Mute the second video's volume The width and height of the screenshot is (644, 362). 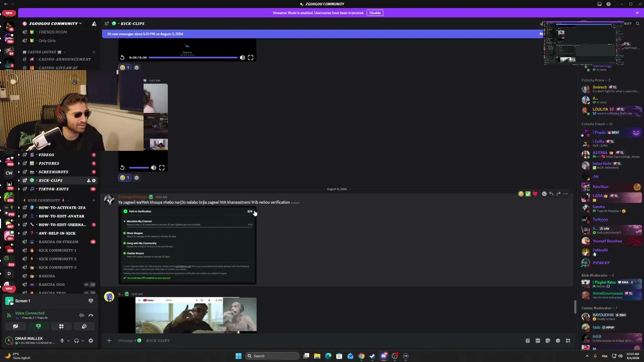(153, 167)
